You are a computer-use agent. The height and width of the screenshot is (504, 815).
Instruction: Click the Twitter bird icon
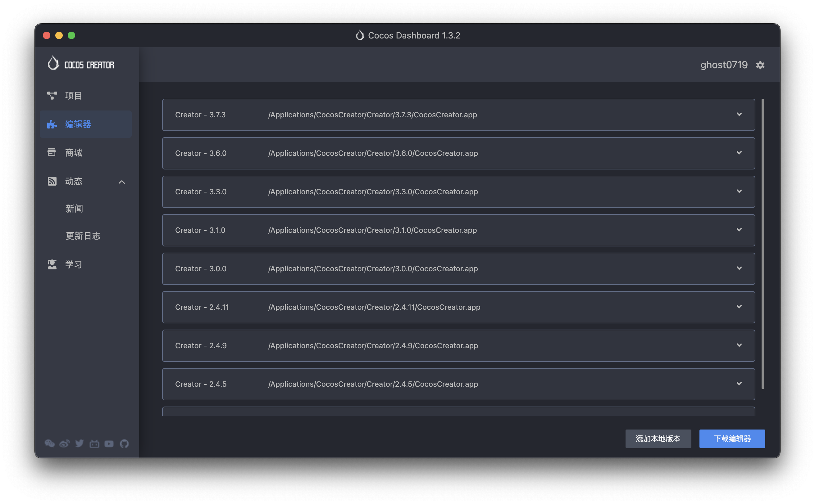(80, 443)
